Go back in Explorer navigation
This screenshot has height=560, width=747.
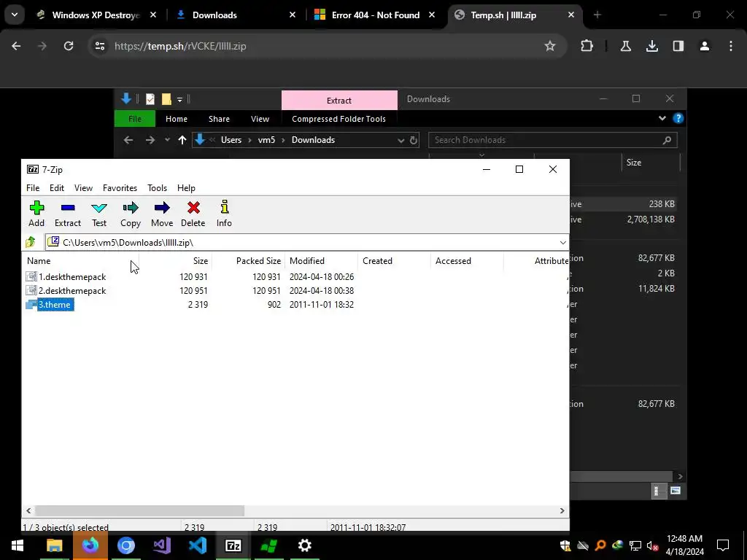[128, 140]
